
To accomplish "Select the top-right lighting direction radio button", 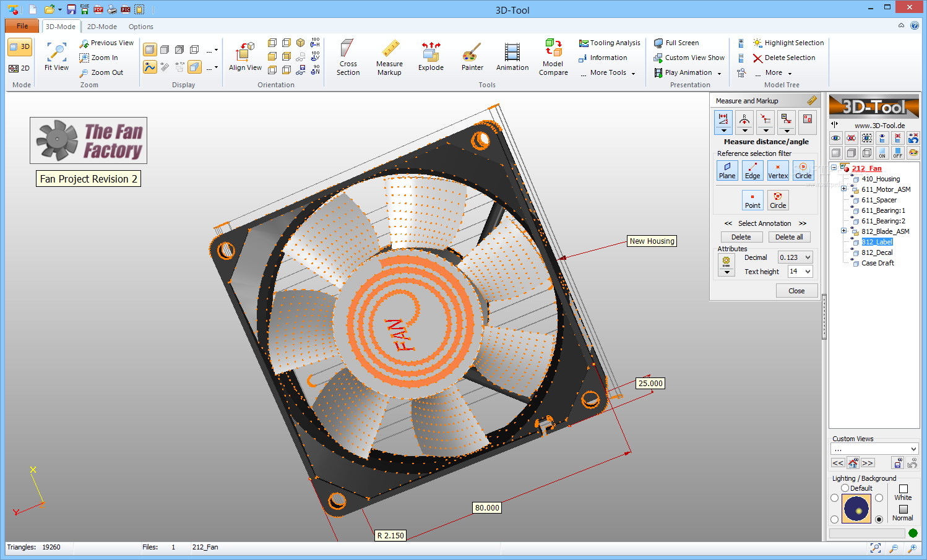I will tap(879, 498).
